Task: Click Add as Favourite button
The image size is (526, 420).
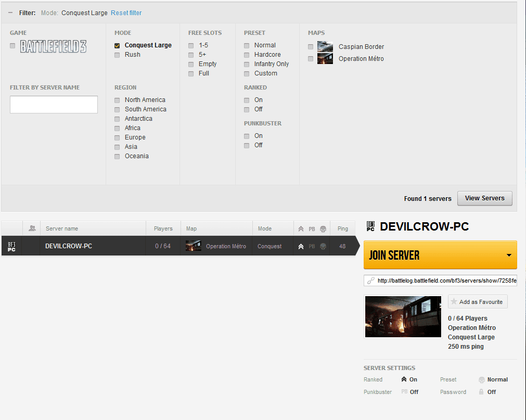Action: (478, 301)
